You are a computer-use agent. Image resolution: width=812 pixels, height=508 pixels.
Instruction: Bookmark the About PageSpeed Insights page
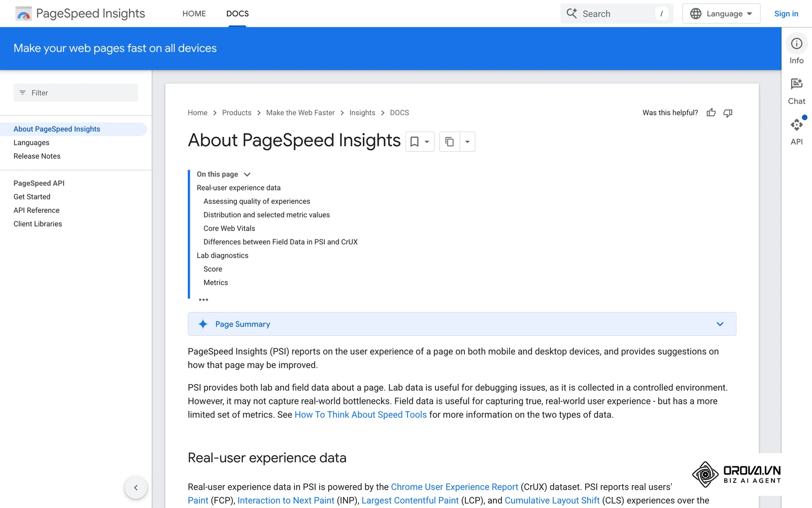click(x=414, y=142)
